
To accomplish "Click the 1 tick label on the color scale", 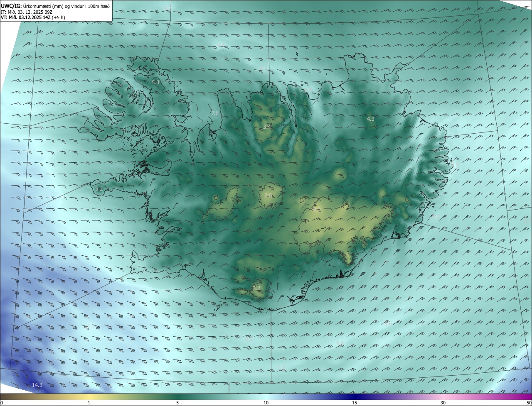I will point(89,403).
